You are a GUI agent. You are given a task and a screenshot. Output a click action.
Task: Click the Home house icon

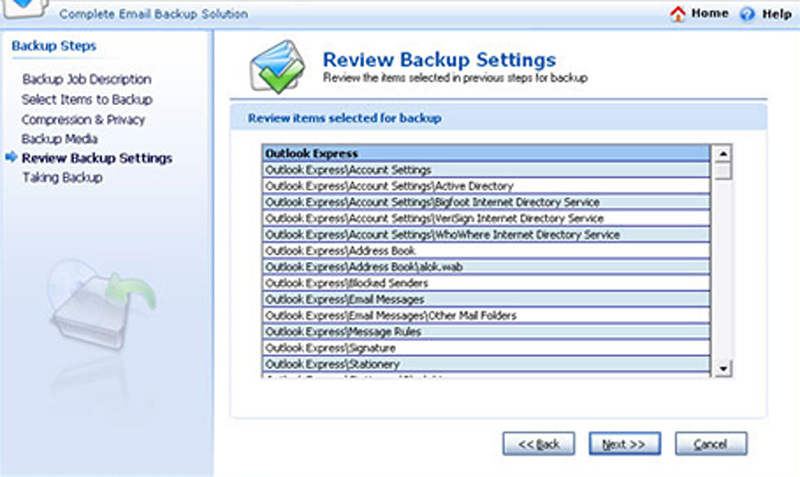coord(678,13)
